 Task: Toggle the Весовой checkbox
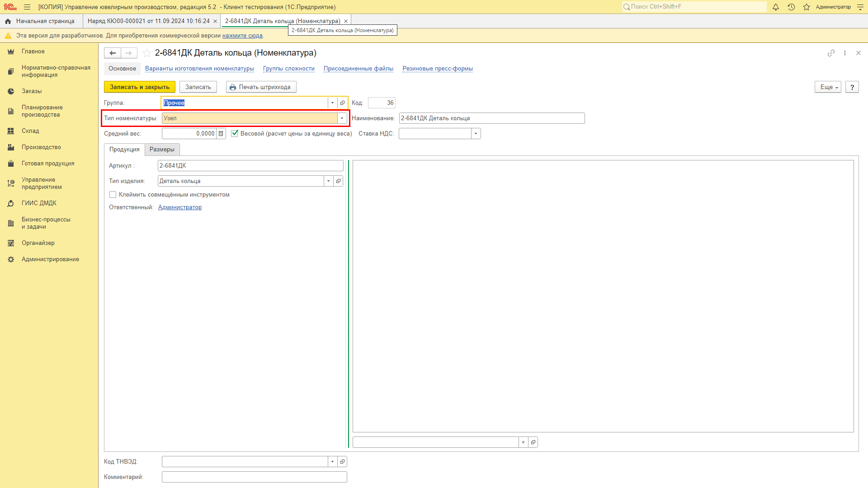[235, 133]
